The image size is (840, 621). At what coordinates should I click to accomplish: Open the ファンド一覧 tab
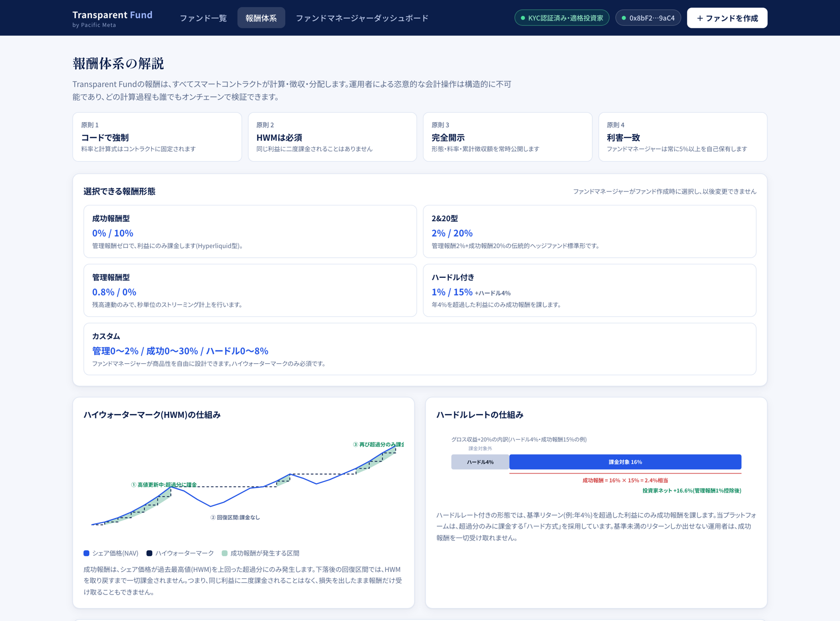(203, 18)
